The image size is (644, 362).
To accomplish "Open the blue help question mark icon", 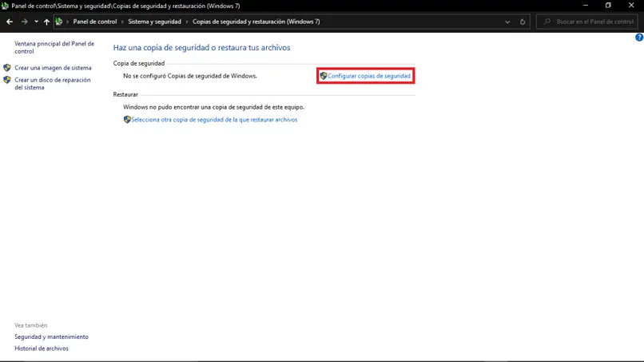I will click(x=639, y=38).
